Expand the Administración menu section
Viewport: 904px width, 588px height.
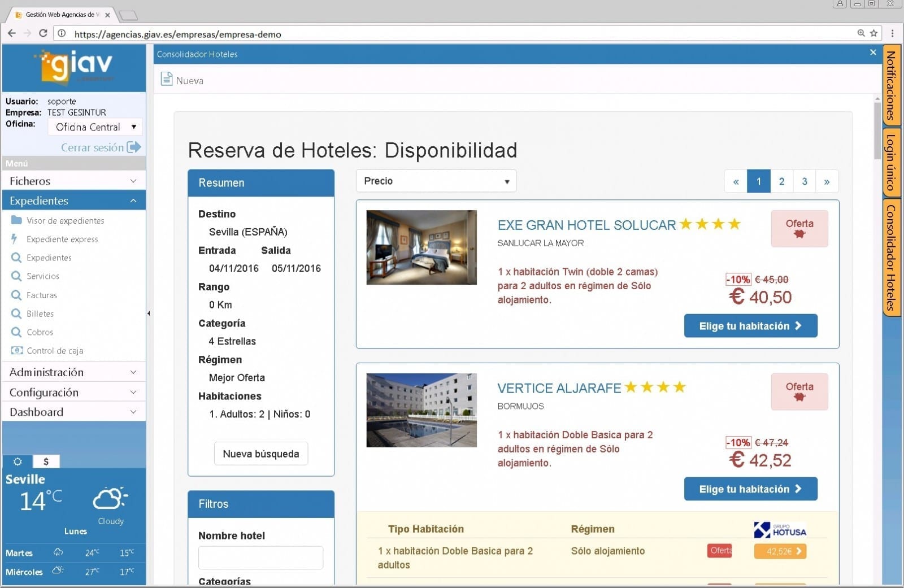tap(73, 372)
